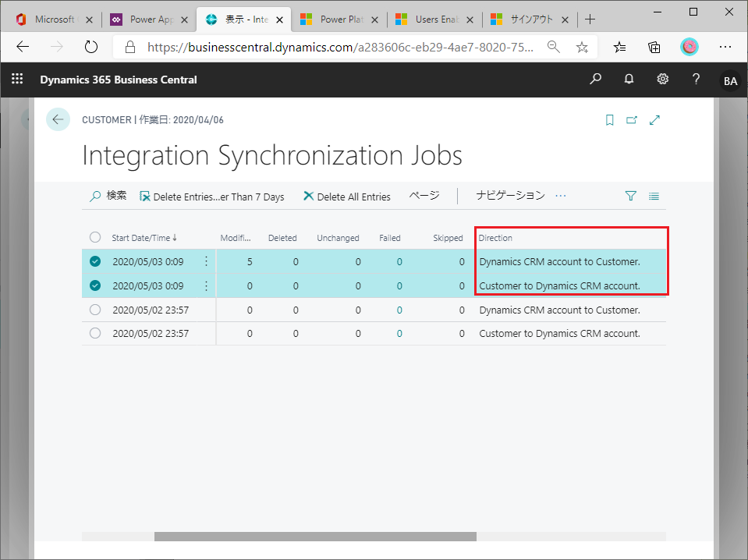Click the second row's Direction text
This screenshot has width=748, height=560.
(559, 285)
